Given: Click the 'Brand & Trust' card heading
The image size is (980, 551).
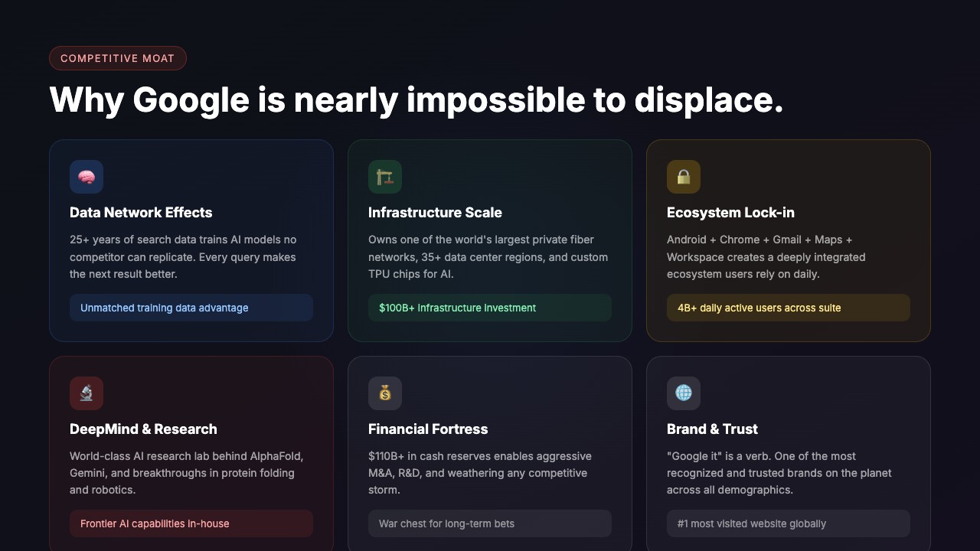Looking at the screenshot, I should tap(712, 429).
